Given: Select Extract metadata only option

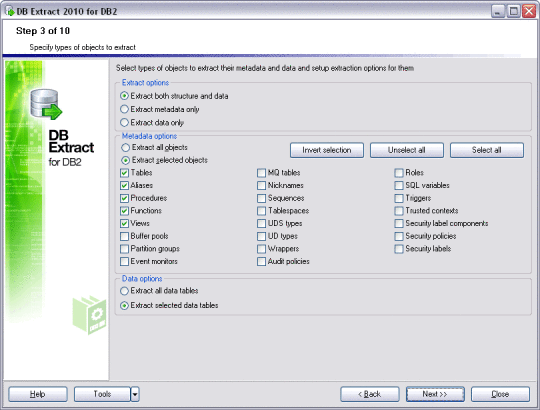Looking at the screenshot, I should pyautogui.click(x=124, y=109).
